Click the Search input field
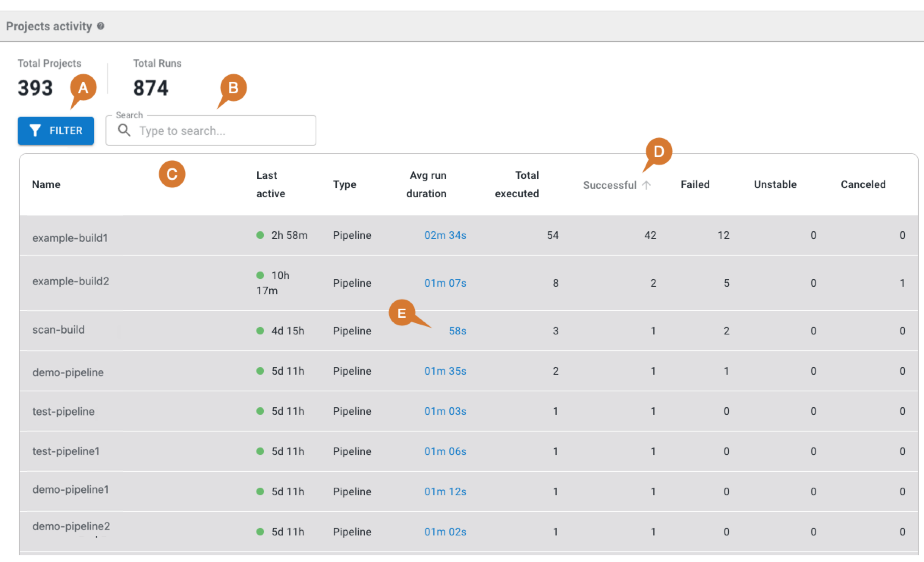The width and height of the screenshot is (924, 562). pyautogui.click(x=224, y=131)
